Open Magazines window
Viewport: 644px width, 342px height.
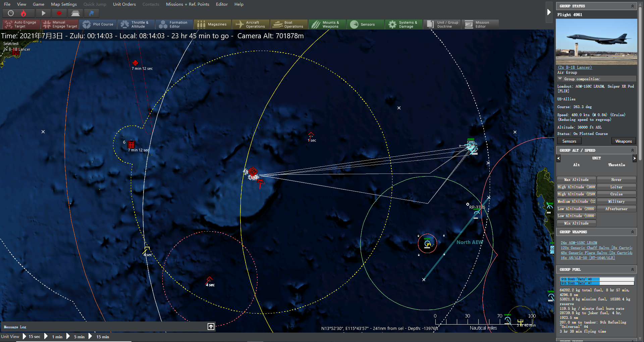coord(213,24)
